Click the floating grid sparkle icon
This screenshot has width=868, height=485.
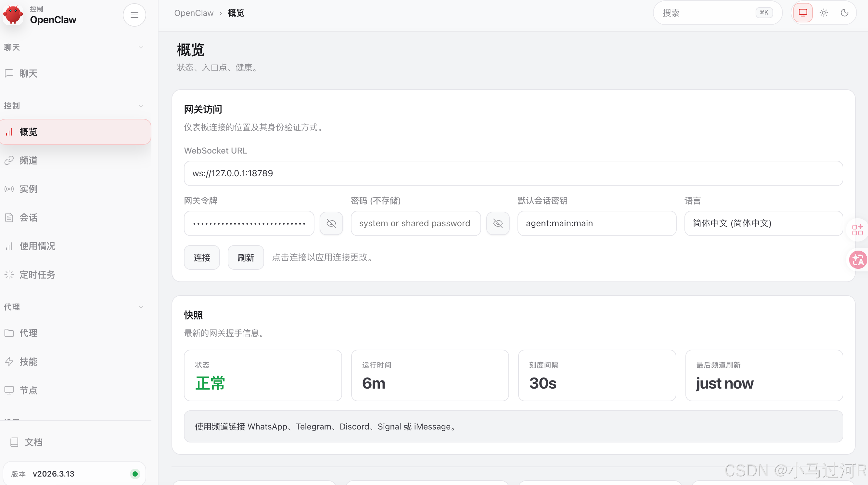857,230
